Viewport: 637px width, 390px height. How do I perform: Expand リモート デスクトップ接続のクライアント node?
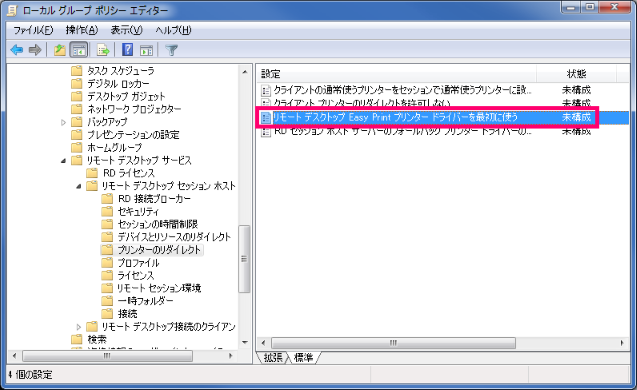coord(79,327)
